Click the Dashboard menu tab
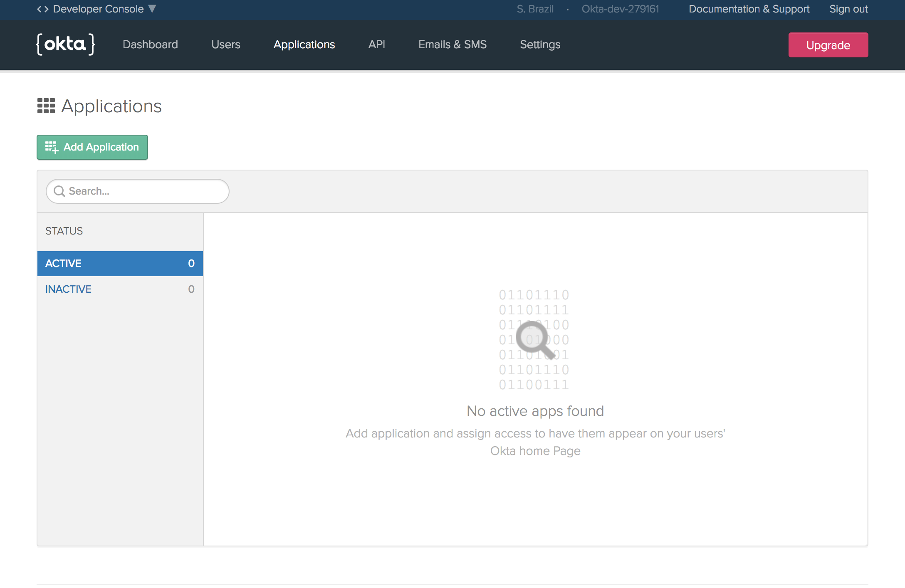905x588 pixels. click(150, 44)
